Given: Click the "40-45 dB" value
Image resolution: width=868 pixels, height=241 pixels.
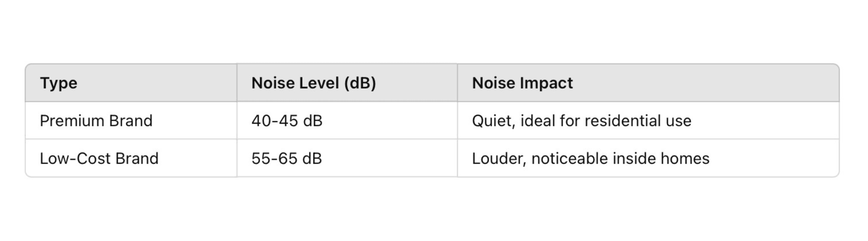Looking at the screenshot, I should tap(287, 121).
